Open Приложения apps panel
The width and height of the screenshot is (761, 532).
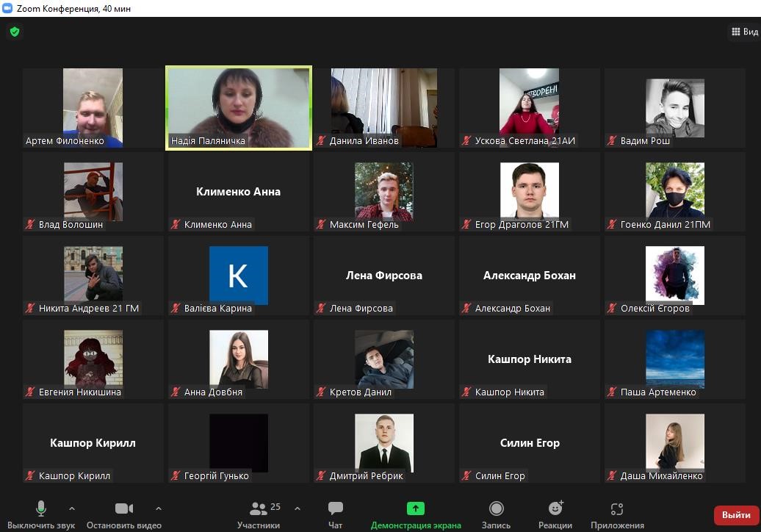617,515
